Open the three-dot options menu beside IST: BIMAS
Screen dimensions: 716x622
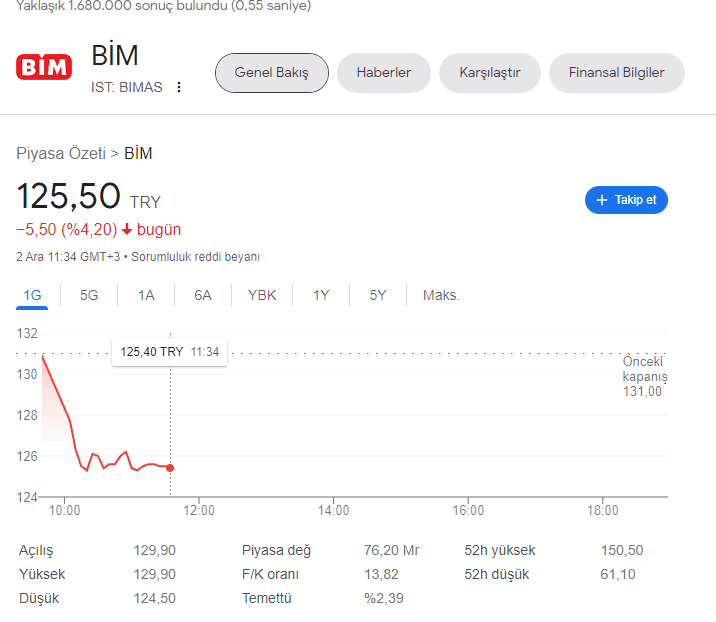[x=179, y=87]
